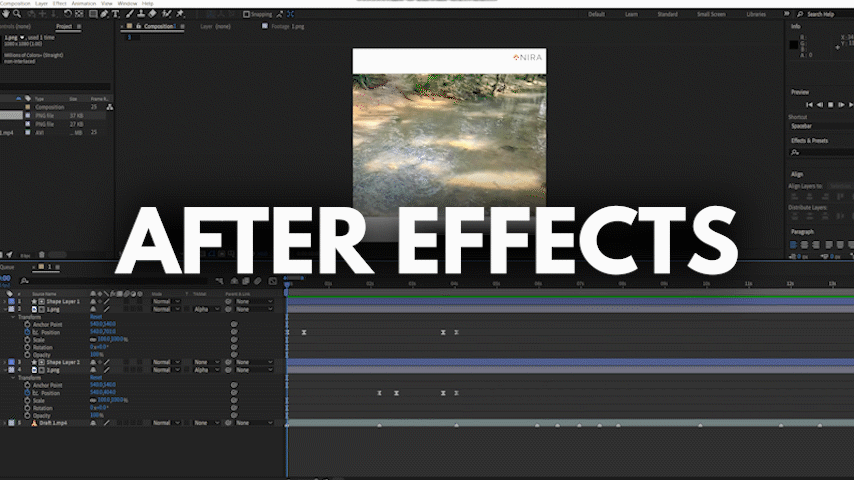Open Preview Shortcut Spacebar dropdown
The height and width of the screenshot is (480, 854).
click(x=821, y=126)
